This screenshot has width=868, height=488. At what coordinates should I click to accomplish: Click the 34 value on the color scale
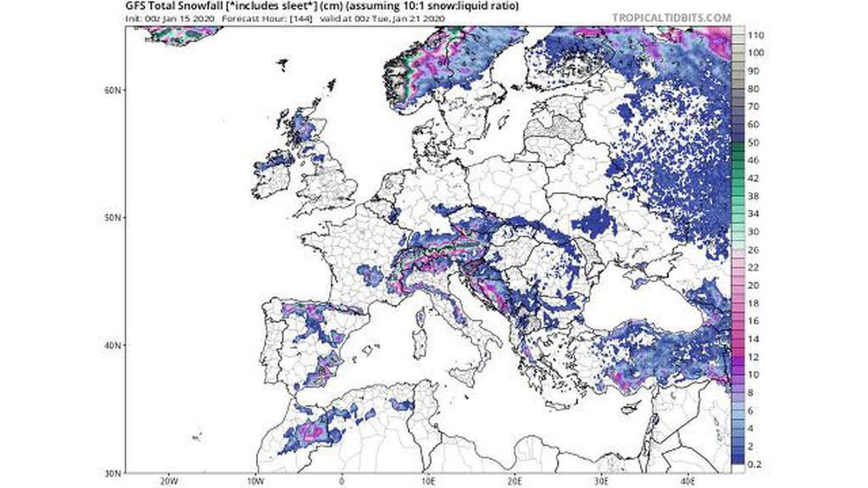click(x=754, y=214)
